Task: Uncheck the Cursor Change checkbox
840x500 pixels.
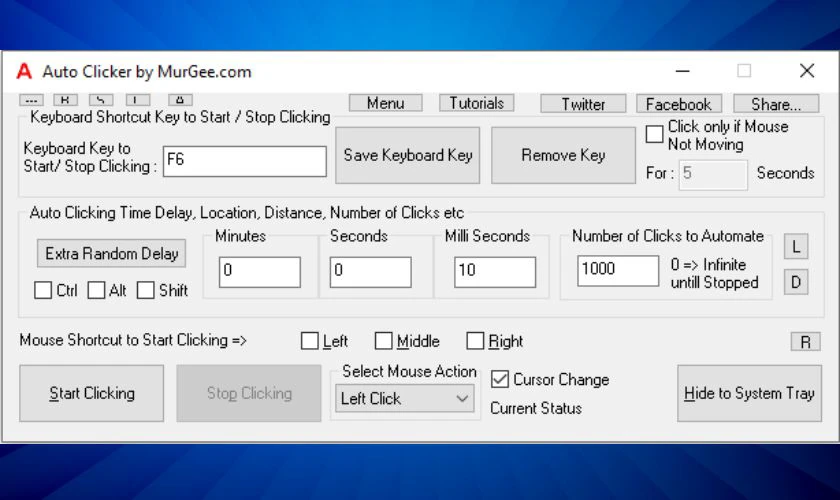Action: pos(500,379)
